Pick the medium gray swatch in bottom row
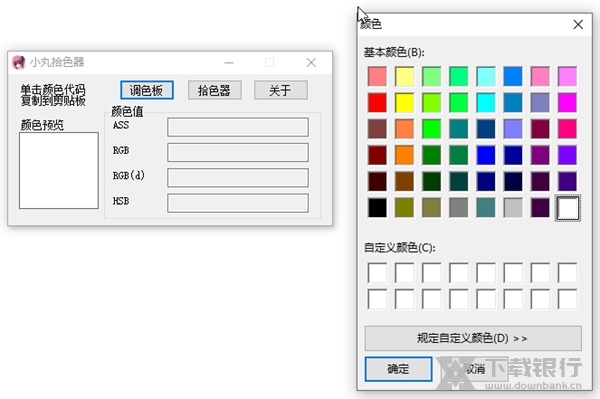600x399 pixels. (458, 208)
